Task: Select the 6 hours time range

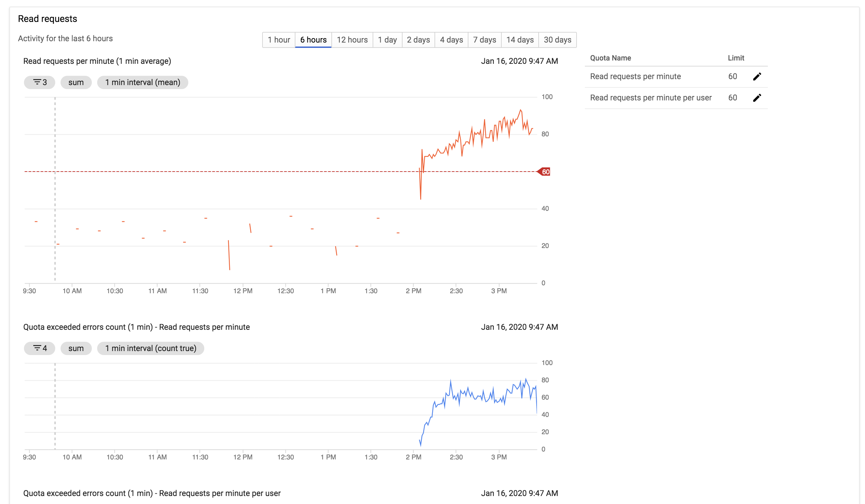Action: (x=313, y=40)
